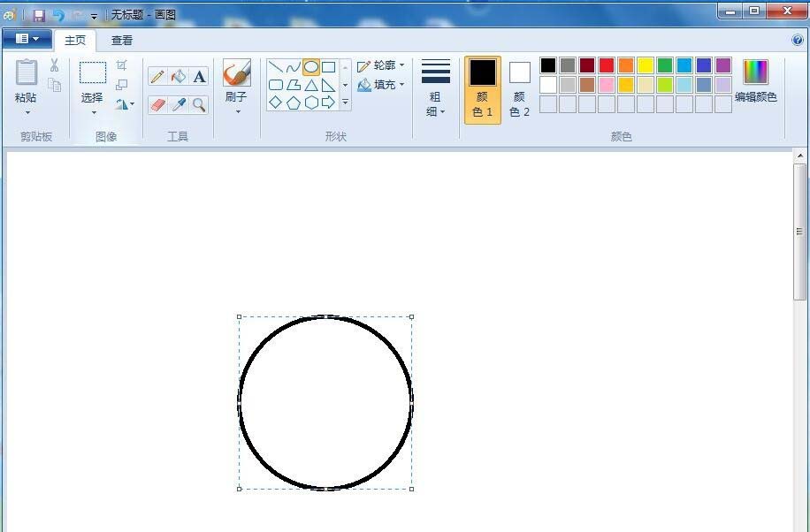Pick the yellow color swatch
This screenshot has height=532, width=810.
[646, 65]
